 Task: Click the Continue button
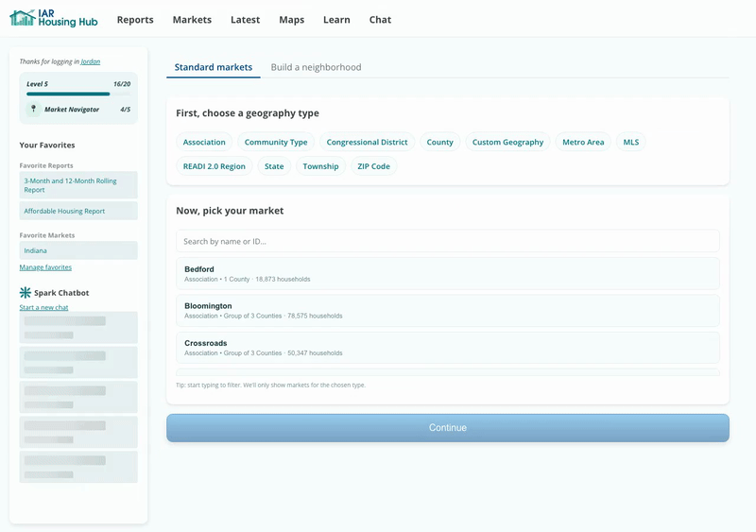click(x=447, y=428)
